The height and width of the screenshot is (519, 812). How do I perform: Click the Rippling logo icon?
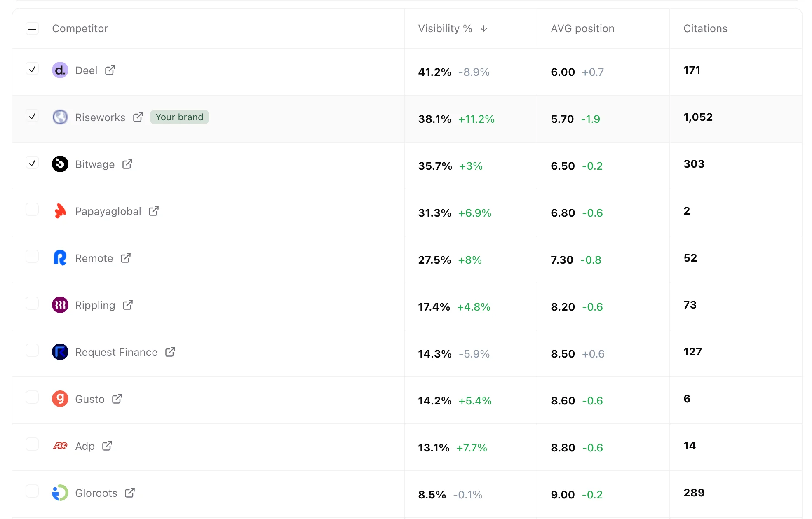pyautogui.click(x=60, y=305)
